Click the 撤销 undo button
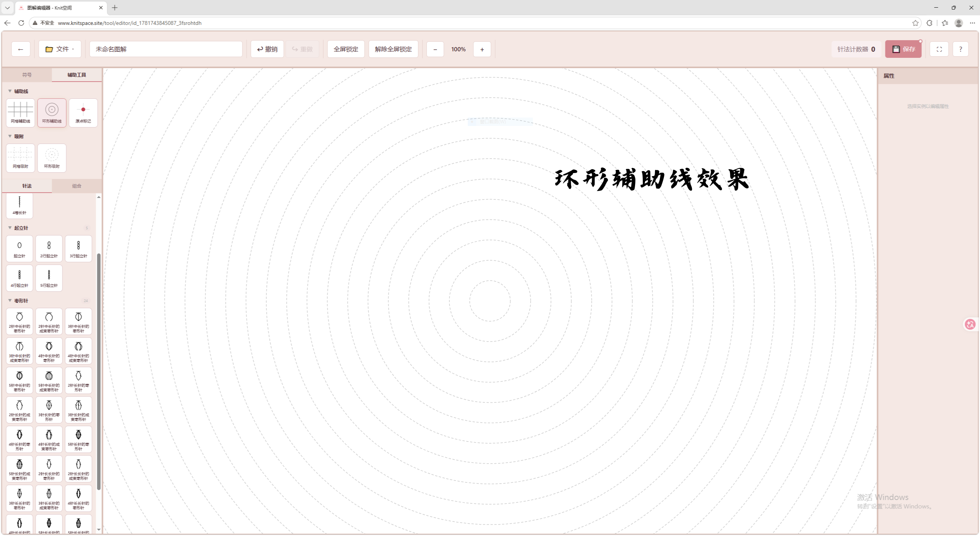The image size is (980, 536). [x=267, y=49]
